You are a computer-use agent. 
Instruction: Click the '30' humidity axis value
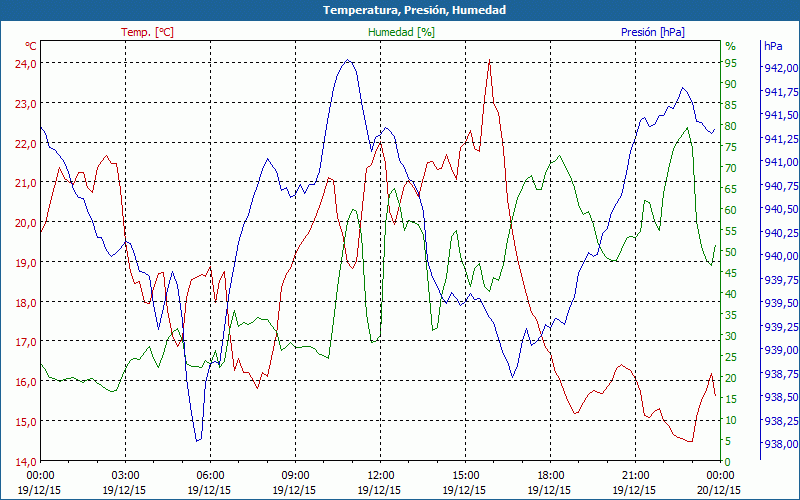[731, 336]
